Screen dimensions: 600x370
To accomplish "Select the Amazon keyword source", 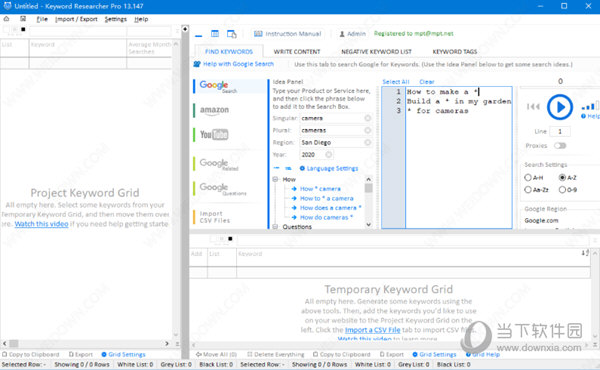I will pos(215,110).
